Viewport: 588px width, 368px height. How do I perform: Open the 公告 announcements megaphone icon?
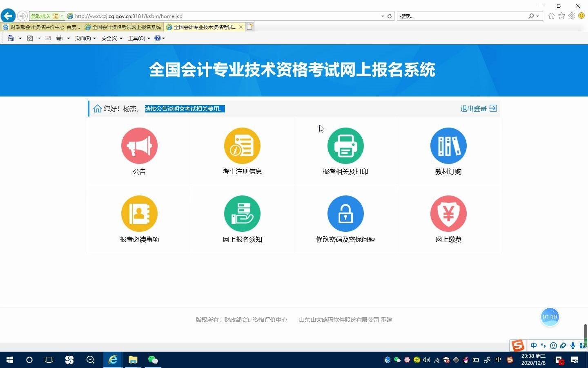pos(139,146)
